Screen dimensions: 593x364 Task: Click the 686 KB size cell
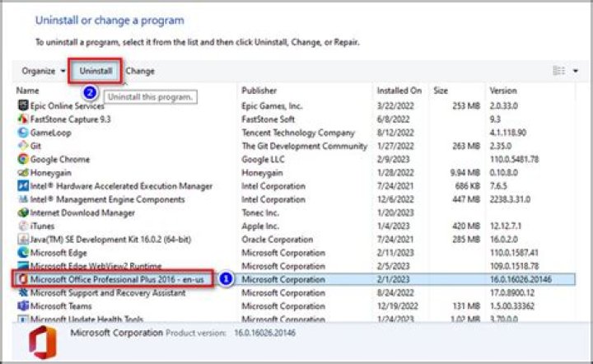pyautogui.click(x=468, y=186)
